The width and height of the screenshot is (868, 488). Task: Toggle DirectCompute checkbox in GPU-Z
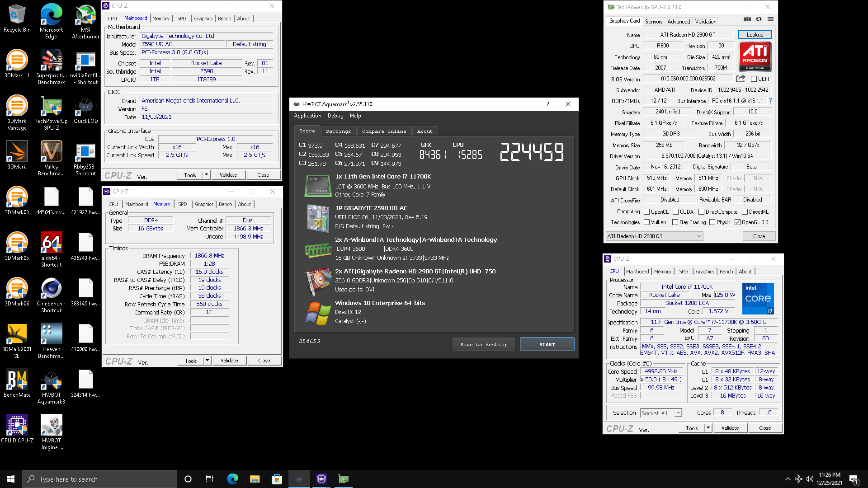pyautogui.click(x=701, y=212)
